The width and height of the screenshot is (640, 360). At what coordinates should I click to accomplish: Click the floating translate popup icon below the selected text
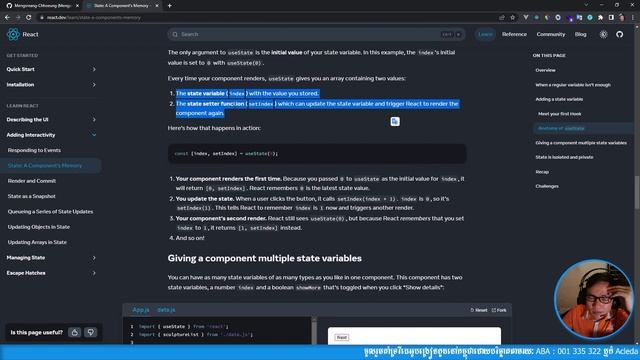(x=395, y=121)
